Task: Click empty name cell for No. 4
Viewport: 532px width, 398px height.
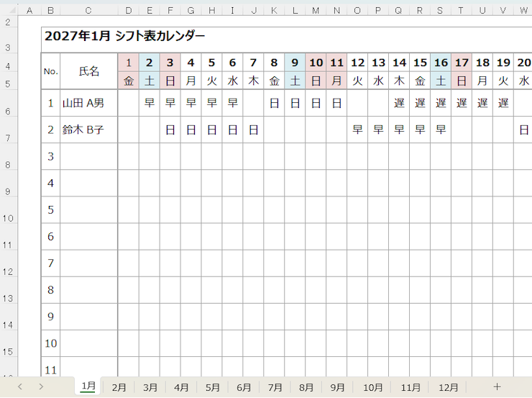Action: pos(89,183)
